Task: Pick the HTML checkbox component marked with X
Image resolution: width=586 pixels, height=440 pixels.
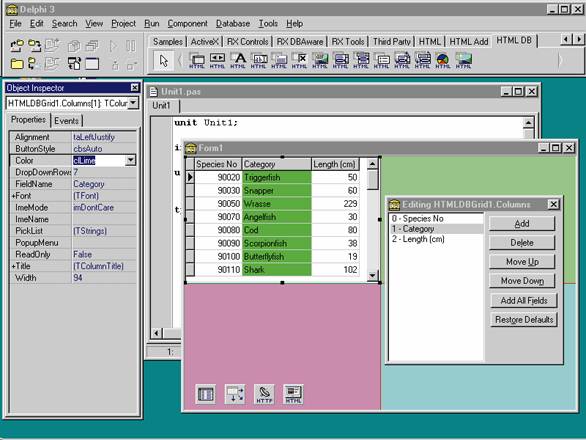Action: [300, 60]
